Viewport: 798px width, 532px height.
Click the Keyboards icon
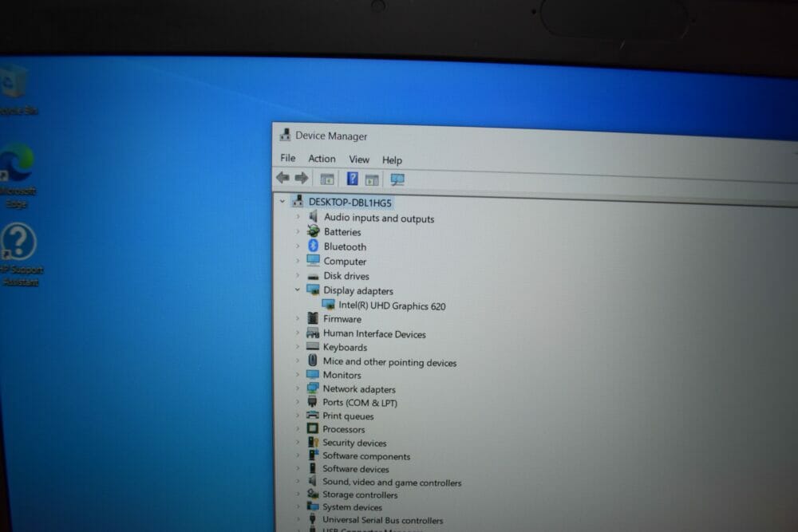coord(313,346)
